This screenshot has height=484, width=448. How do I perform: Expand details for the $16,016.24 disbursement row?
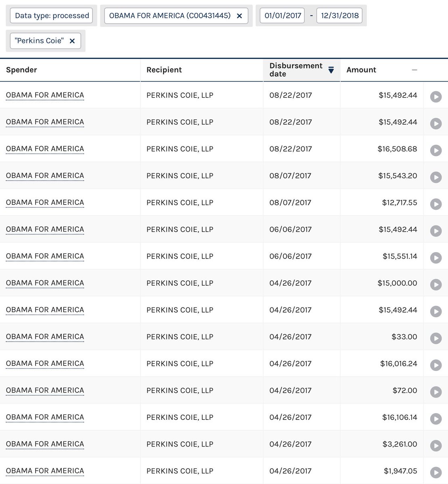[436, 365]
